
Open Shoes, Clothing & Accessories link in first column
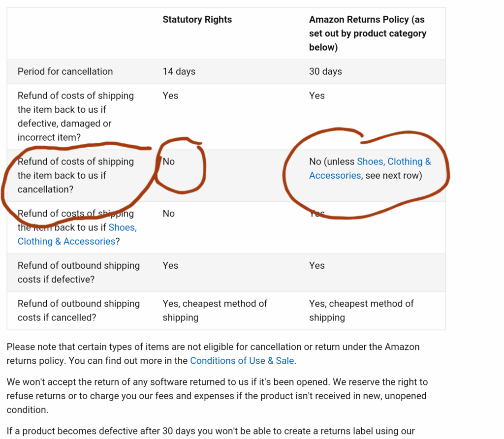pyautogui.click(x=77, y=234)
